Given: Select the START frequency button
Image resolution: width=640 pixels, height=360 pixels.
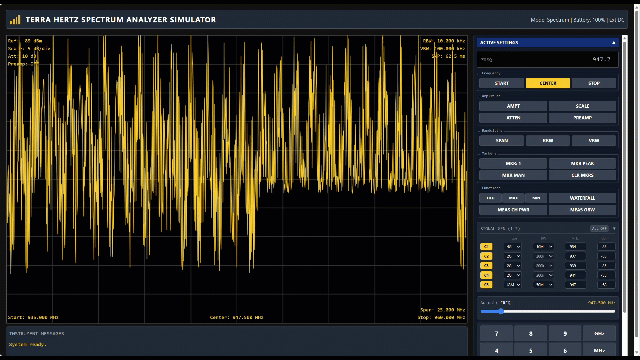Looking at the screenshot, I should [501, 83].
